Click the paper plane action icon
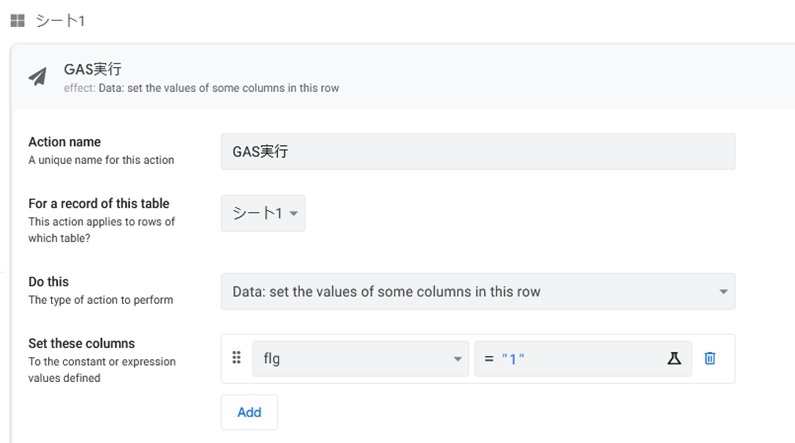This screenshot has width=795, height=443. pos(38,77)
